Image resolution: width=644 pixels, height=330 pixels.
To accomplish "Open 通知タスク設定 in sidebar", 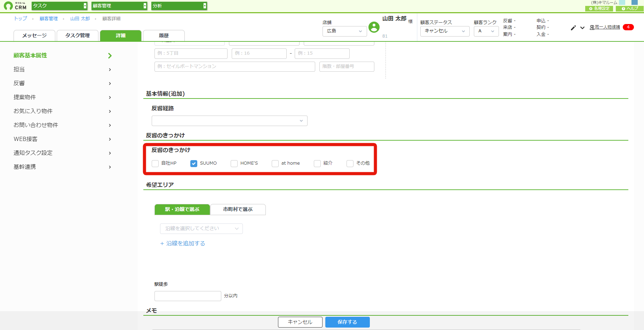I will tap(33, 153).
